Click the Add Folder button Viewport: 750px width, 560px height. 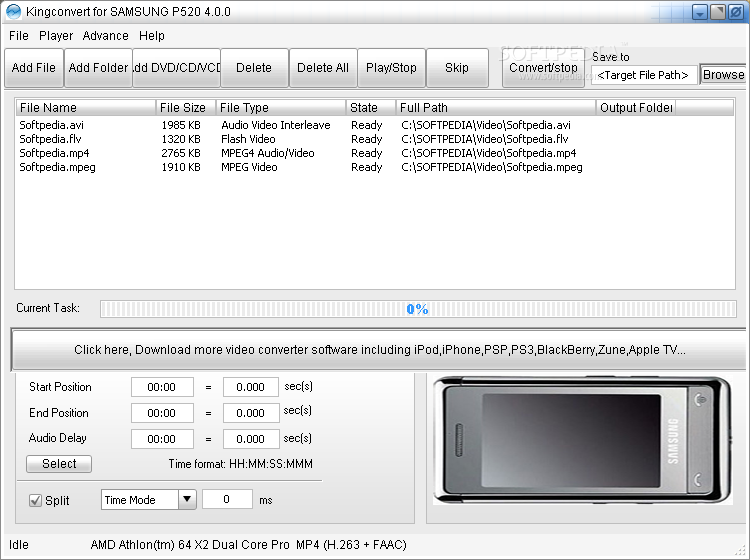pyautogui.click(x=98, y=68)
